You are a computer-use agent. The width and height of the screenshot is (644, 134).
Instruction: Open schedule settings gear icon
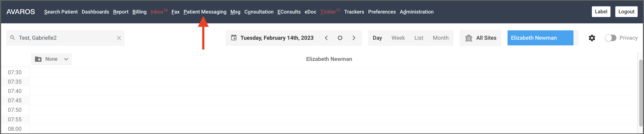point(591,38)
